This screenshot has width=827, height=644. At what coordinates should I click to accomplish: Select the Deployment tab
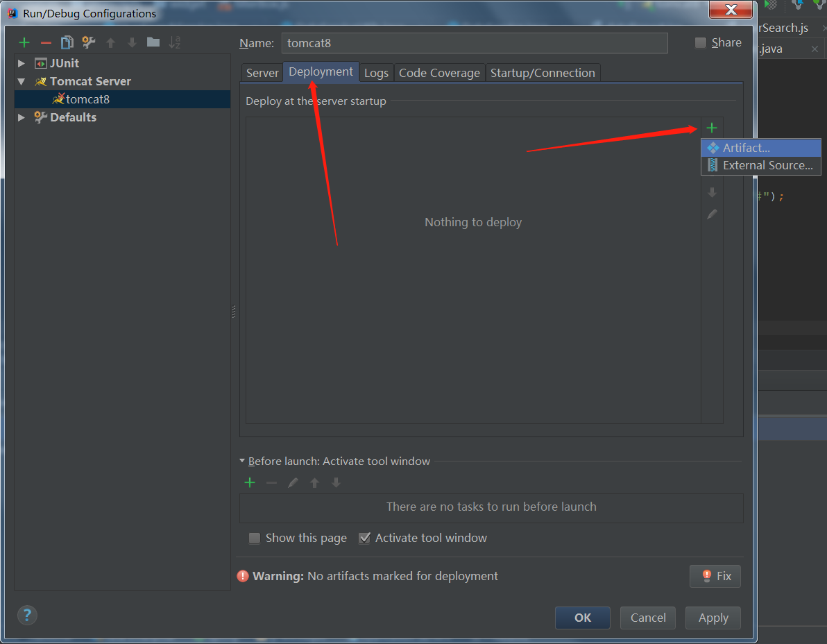(321, 71)
